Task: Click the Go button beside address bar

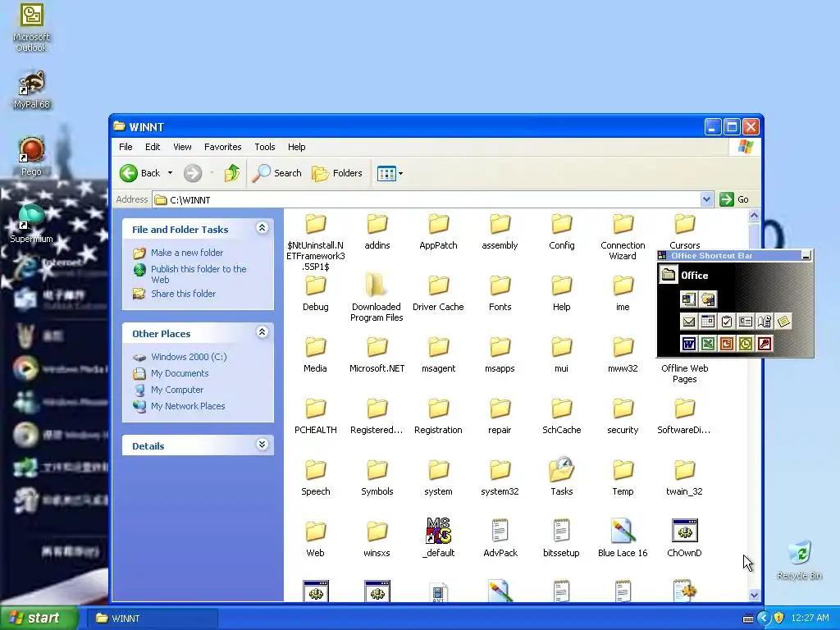Action: point(734,199)
